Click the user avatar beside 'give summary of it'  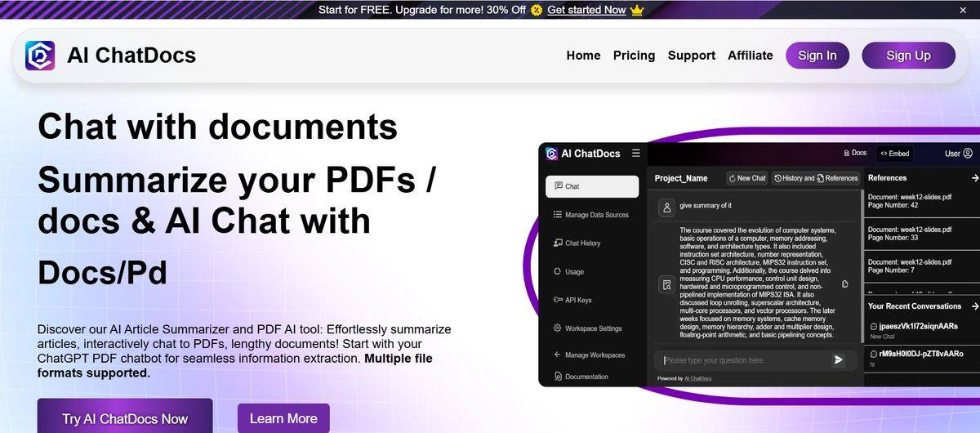click(667, 208)
